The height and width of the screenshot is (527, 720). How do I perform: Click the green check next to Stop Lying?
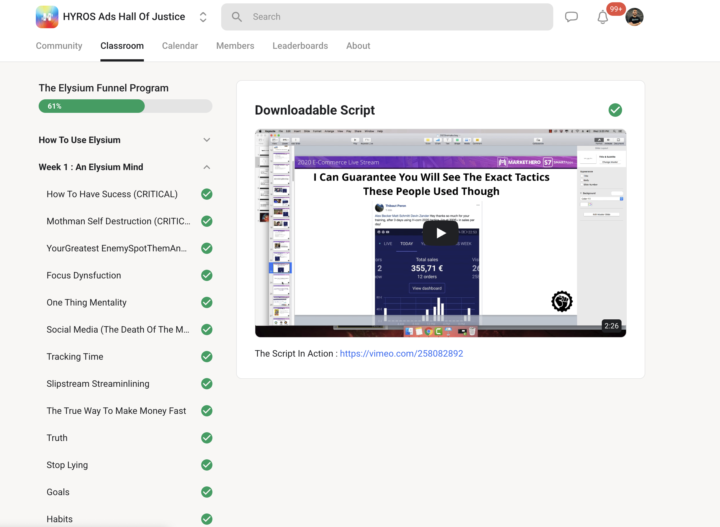[x=207, y=465]
